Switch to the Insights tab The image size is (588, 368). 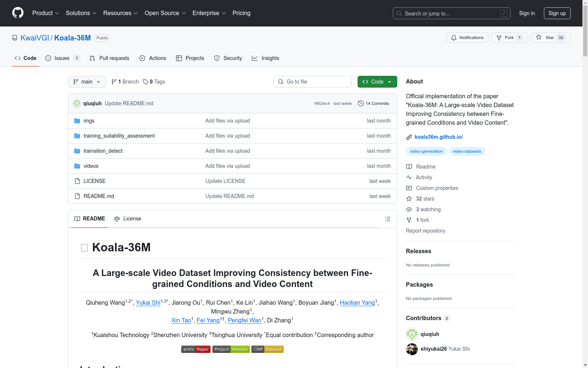(265, 58)
